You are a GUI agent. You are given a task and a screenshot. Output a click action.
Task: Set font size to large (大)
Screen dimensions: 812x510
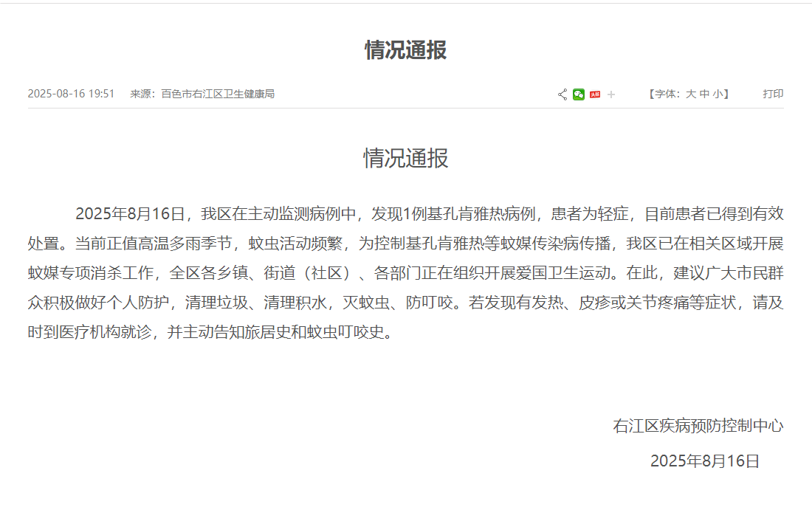(691, 94)
